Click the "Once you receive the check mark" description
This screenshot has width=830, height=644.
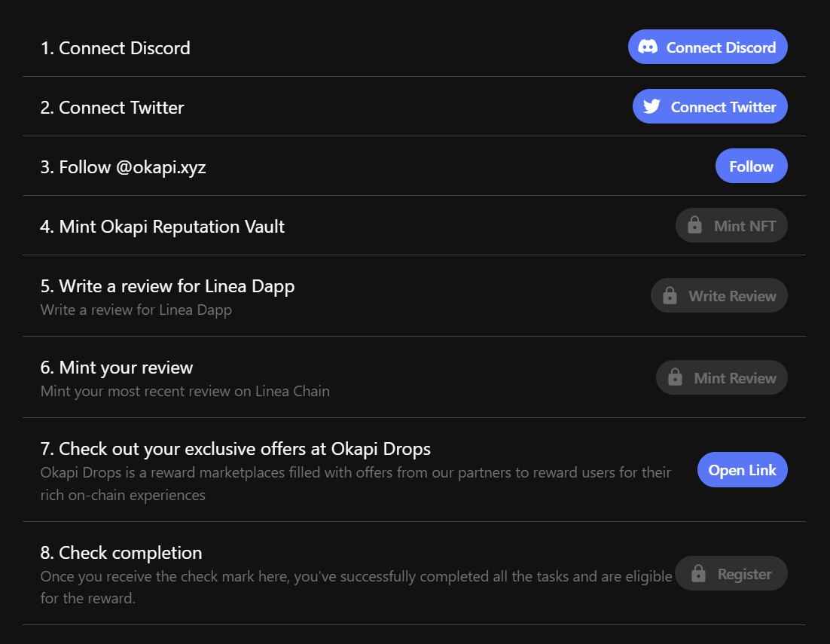(x=356, y=588)
